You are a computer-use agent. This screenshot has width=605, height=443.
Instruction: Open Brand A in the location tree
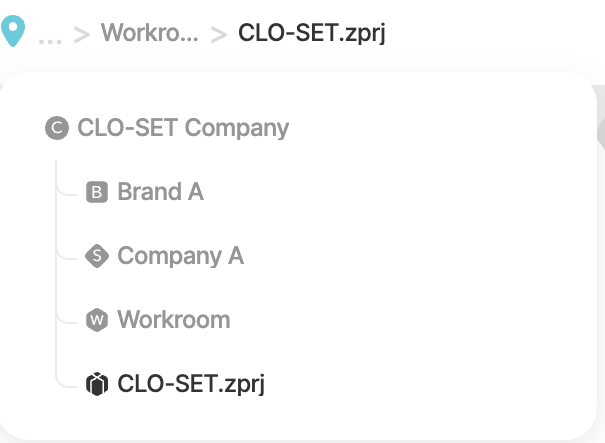pos(161,192)
